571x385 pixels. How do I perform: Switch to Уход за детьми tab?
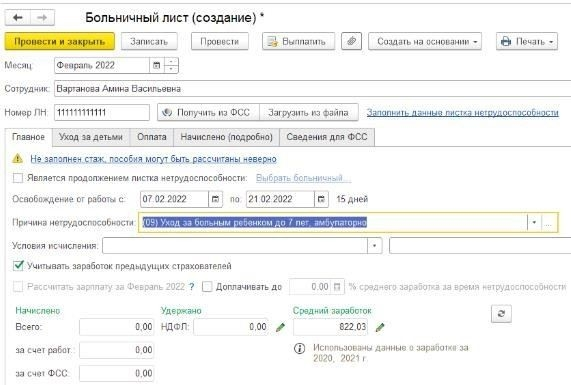coord(91,137)
